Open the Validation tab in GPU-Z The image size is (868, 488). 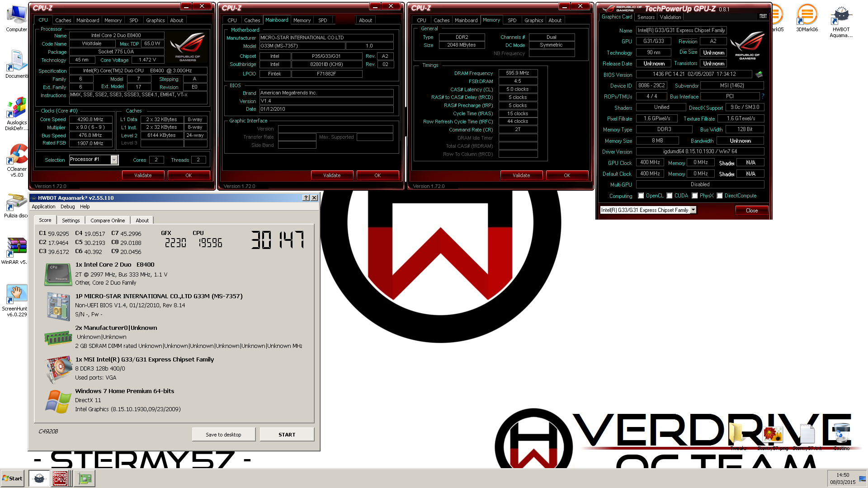coord(670,17)
